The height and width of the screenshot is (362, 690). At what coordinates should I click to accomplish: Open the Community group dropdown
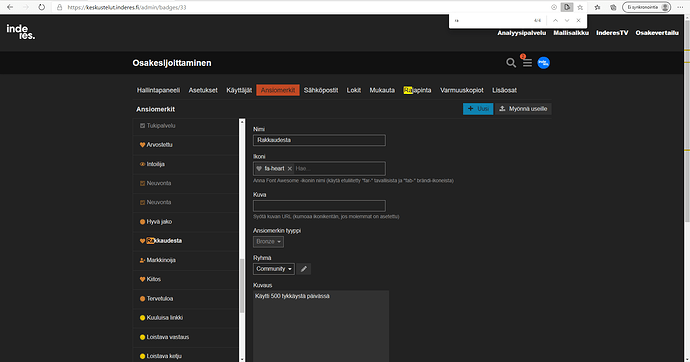coord(274,269)
